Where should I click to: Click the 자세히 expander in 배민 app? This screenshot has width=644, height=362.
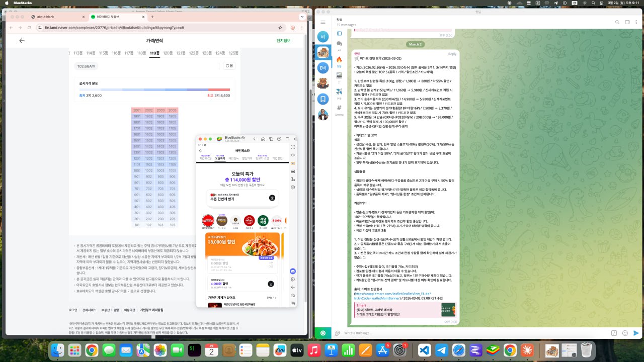point(271,298)
